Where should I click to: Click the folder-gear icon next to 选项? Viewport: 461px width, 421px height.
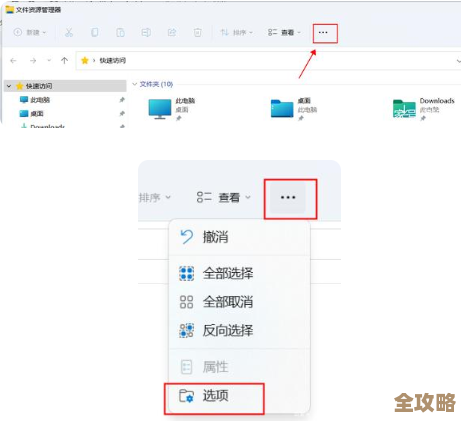pyautogui.click(x=186, y=396)
